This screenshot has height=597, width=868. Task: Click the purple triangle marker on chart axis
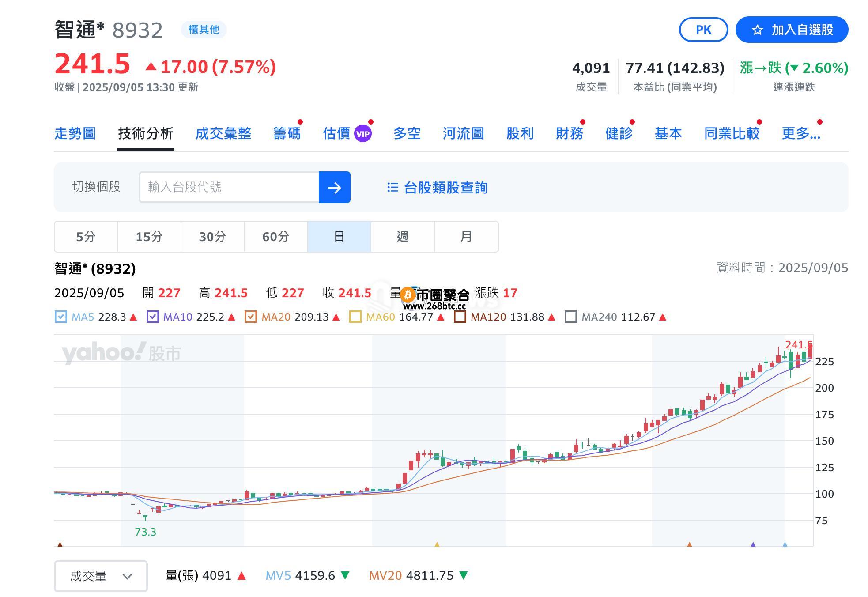point(753,544)
